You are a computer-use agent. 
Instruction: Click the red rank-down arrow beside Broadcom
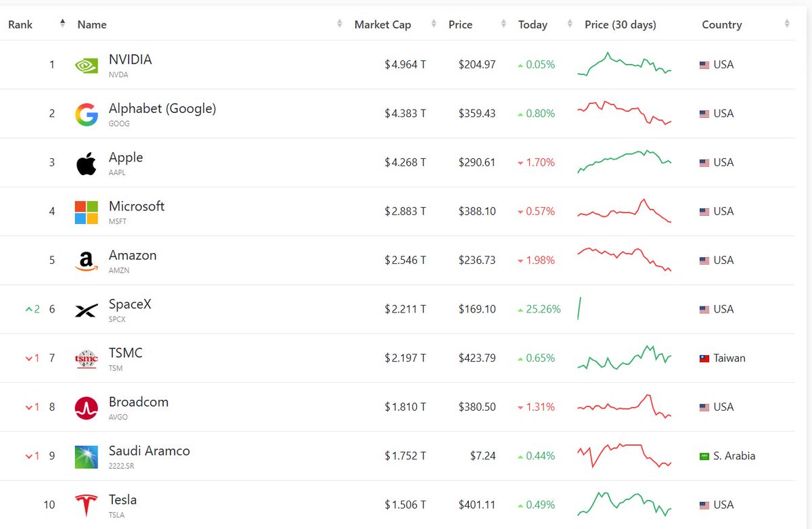point(28,407)
